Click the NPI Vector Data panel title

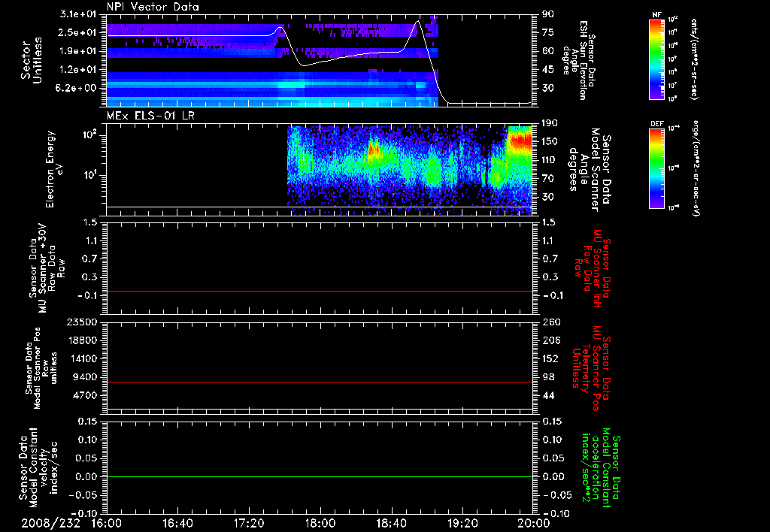[153, 7]
